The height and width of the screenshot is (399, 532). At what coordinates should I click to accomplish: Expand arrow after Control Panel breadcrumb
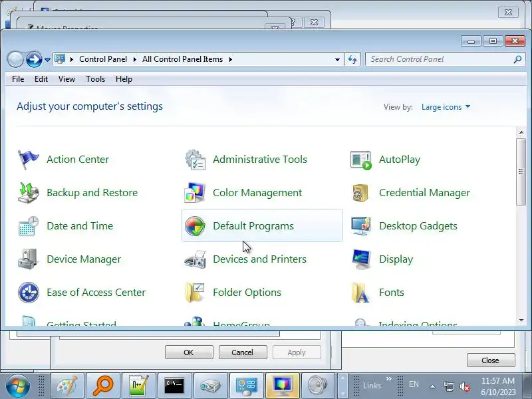coord(135,59)
